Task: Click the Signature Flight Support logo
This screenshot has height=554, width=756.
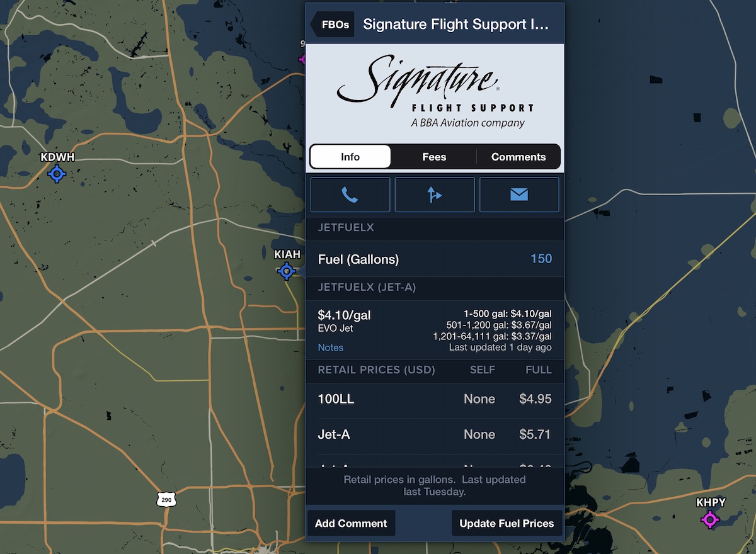Action: click(435, 92)
